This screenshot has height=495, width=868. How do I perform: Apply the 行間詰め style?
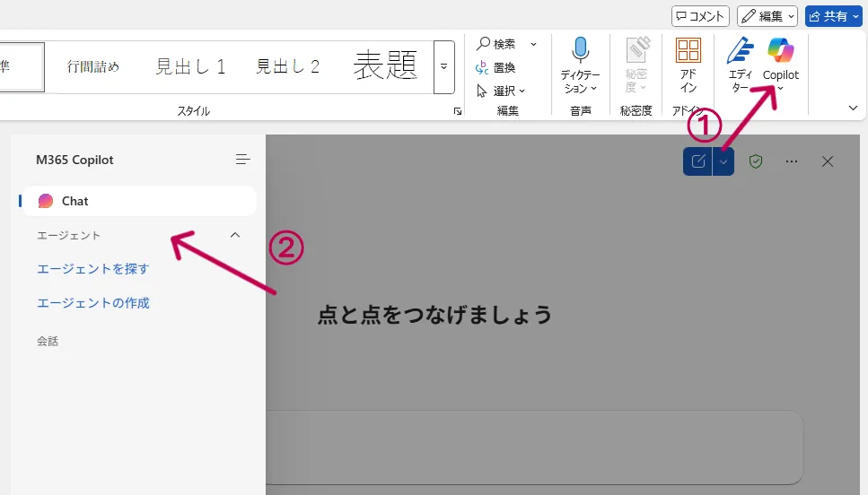point(93,67)
